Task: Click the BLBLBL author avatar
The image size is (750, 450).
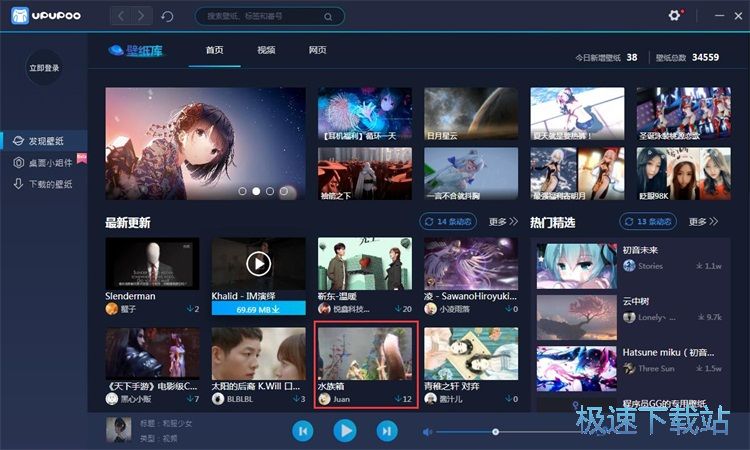Action: 218,399
